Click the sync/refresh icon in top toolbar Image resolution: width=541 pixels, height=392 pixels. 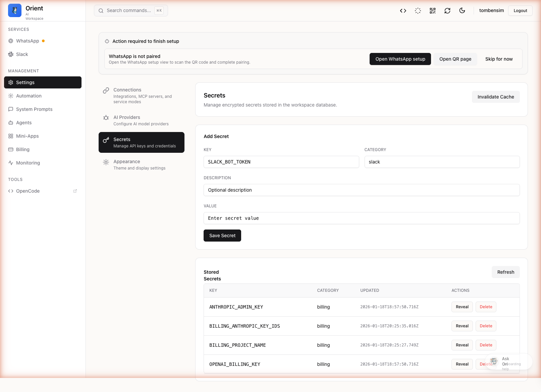pyautogui.click(x=447, y=10)
